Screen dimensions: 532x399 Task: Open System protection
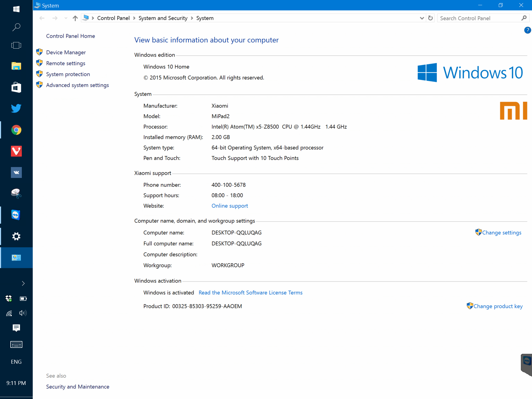[x=68, y=74]
